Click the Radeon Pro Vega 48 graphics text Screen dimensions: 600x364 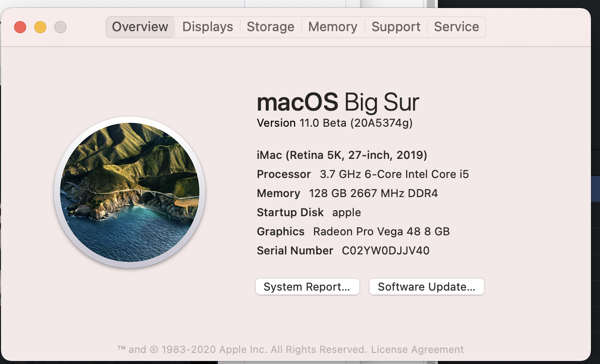pyautogui.click(x=381, y=231)
